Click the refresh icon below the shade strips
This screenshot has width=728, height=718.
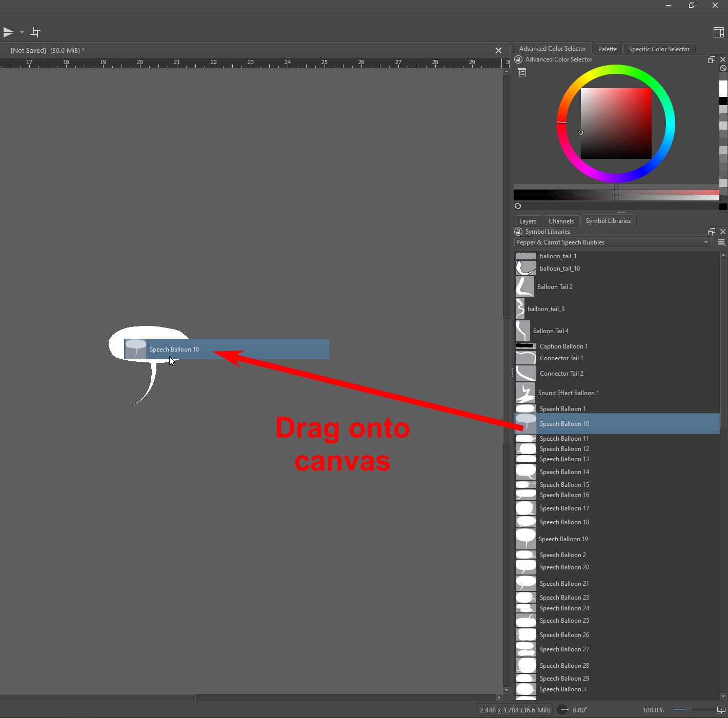(x=518, y=206)
